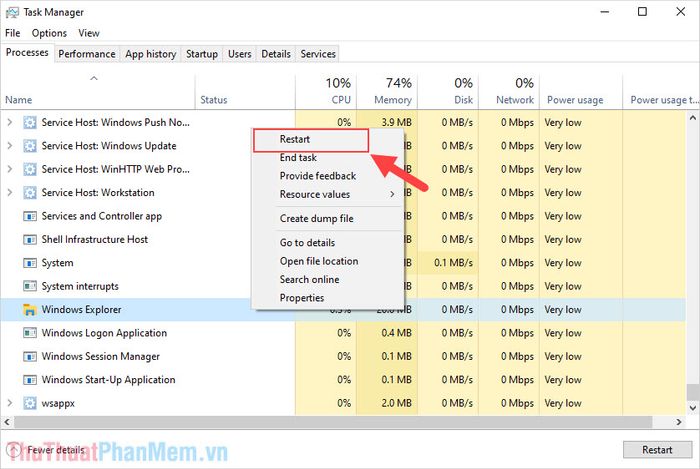Click vertical scrollbar up arrow
This screenshot has height=469, width=700.
click(x=692, y=118)
